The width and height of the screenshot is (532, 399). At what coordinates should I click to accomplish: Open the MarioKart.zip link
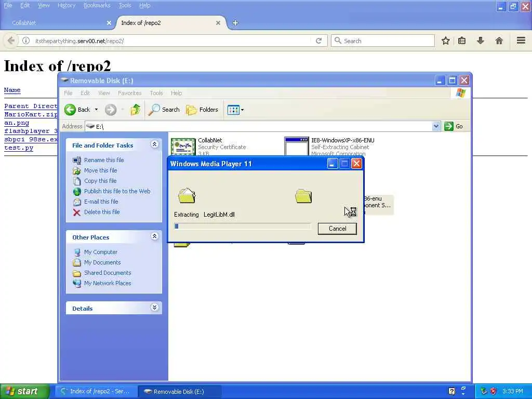coord(31,114)
